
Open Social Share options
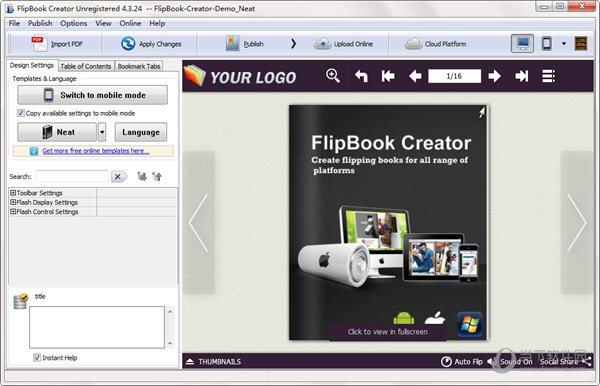[x=565, y=362]
